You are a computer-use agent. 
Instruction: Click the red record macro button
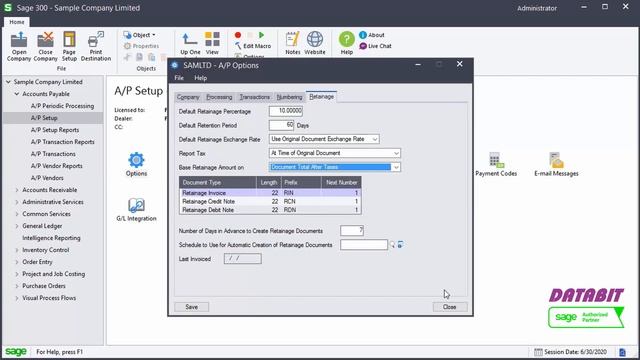click(x=238, y=35)
